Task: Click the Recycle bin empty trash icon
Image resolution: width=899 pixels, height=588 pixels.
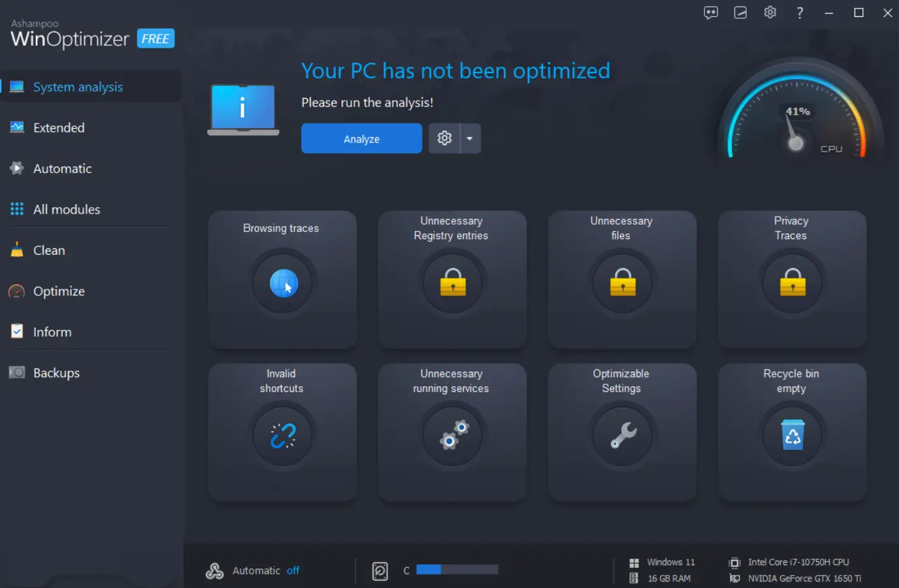Action: (791, 435)
